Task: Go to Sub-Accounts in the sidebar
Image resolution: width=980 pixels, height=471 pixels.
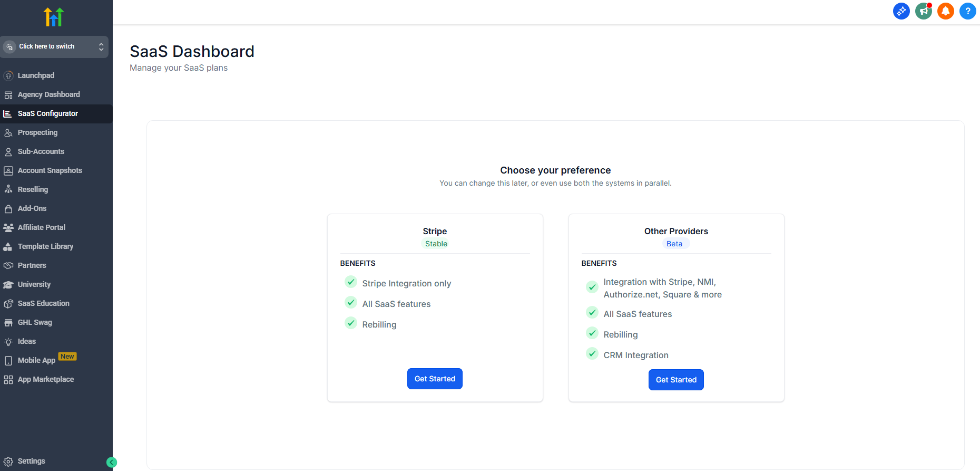Action: point(41,151)
